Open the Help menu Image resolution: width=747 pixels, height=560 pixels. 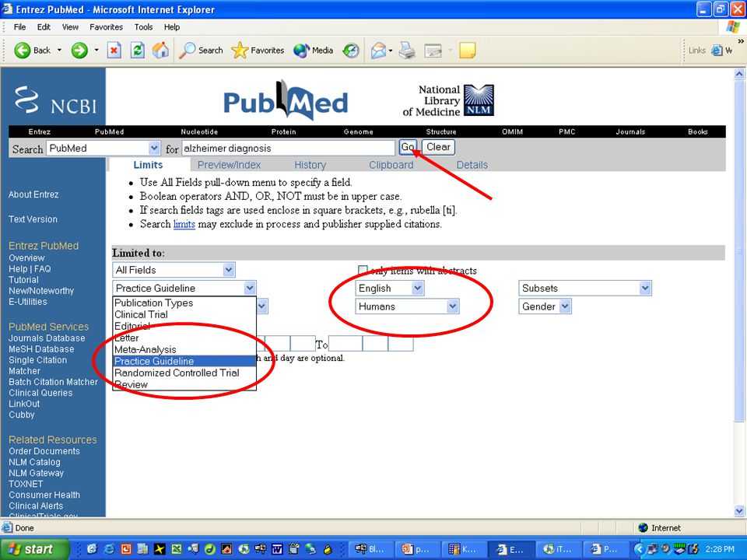(172, 27)
